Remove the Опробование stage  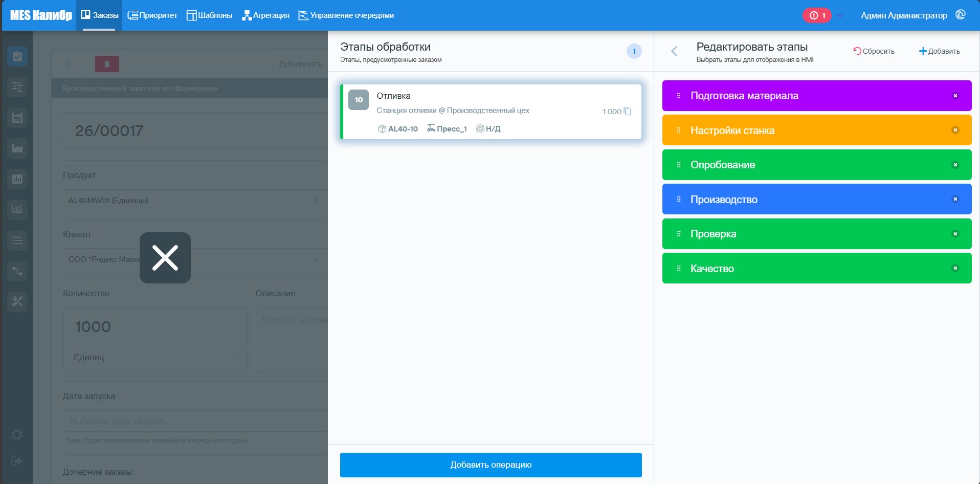(x=955, y=165)
